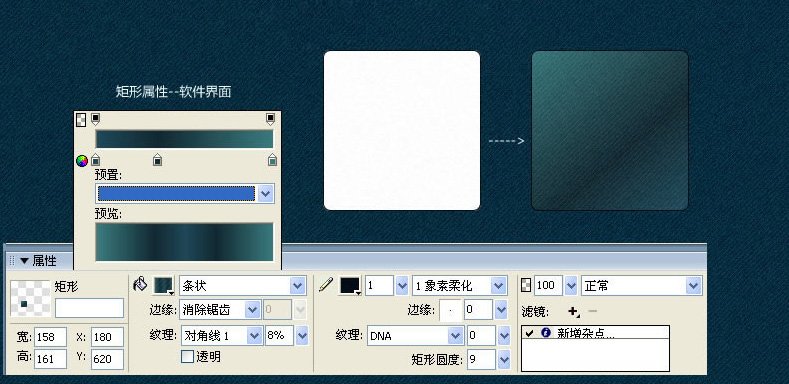Click the 矩形 object type label

(66, 287)
